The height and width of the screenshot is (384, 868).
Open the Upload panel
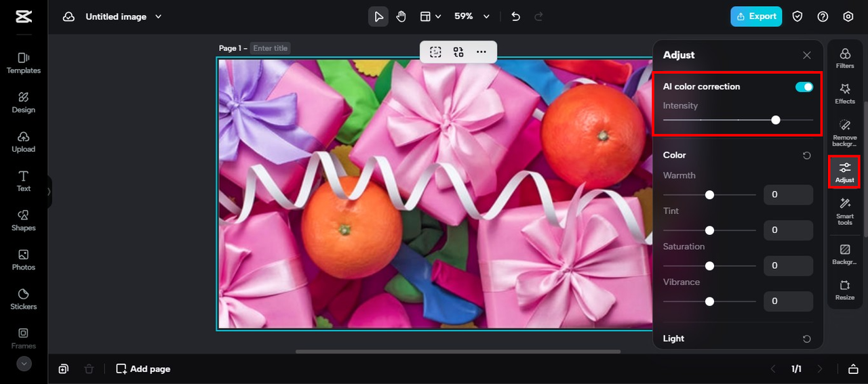[24, 142]
